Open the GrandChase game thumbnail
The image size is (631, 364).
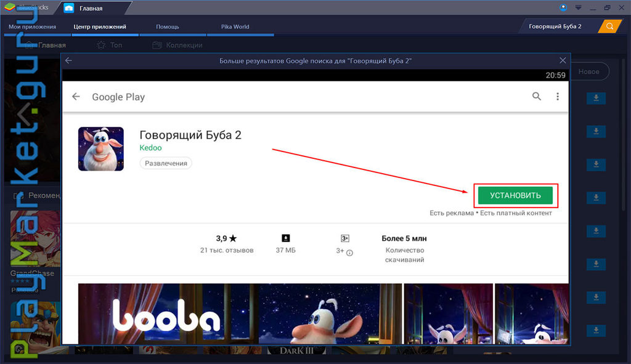pyautogui.click(x=35, y=238)
